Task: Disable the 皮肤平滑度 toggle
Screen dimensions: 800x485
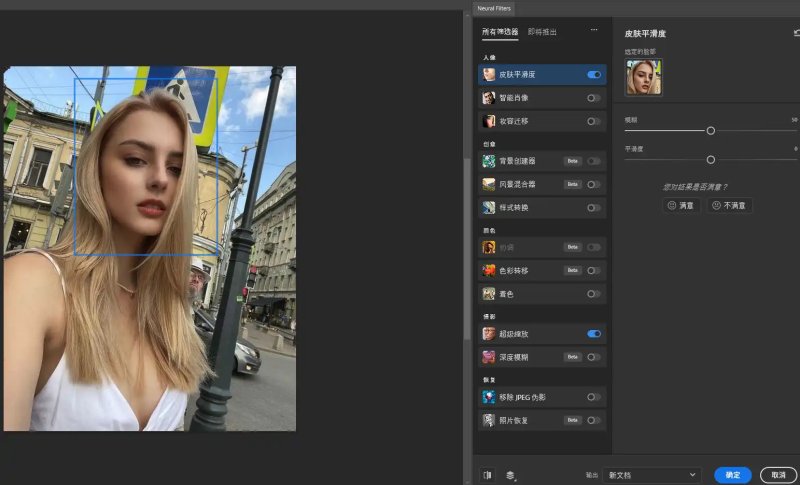Action: (594, 74)
